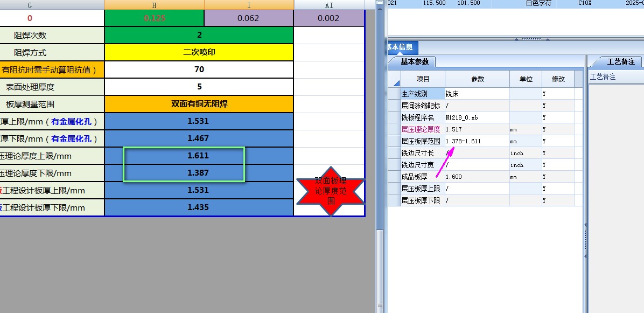Click the 1.600 finished thickness value

(x=477, y=177)
